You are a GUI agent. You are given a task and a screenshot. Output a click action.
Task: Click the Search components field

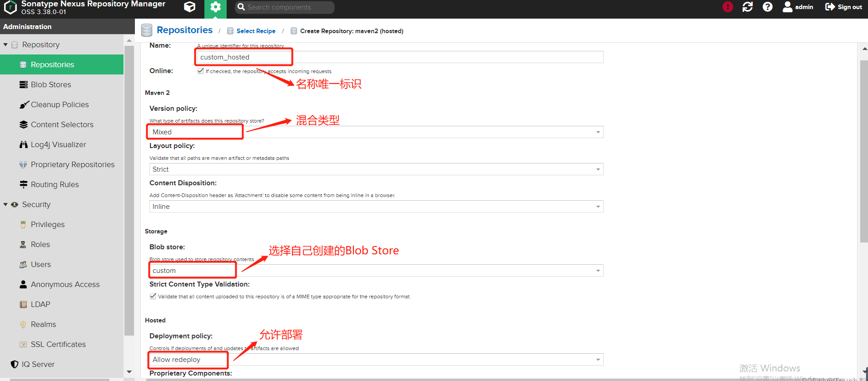pos(285,7)
